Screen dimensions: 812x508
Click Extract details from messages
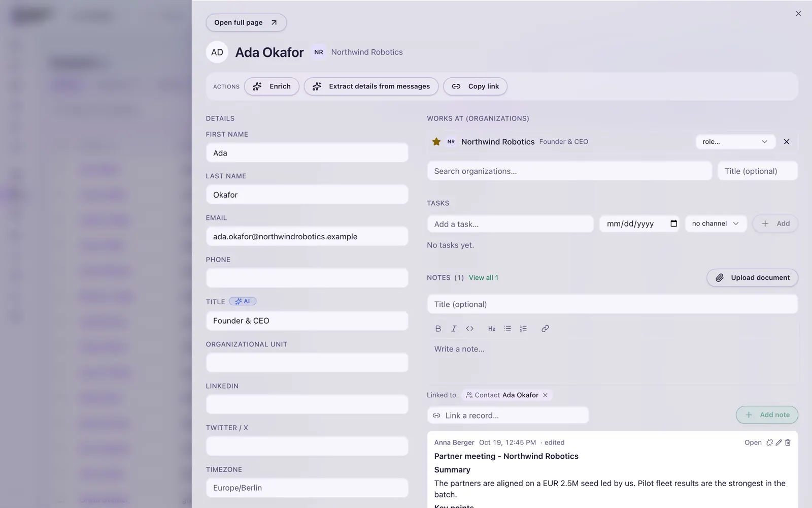click(371, 86)
